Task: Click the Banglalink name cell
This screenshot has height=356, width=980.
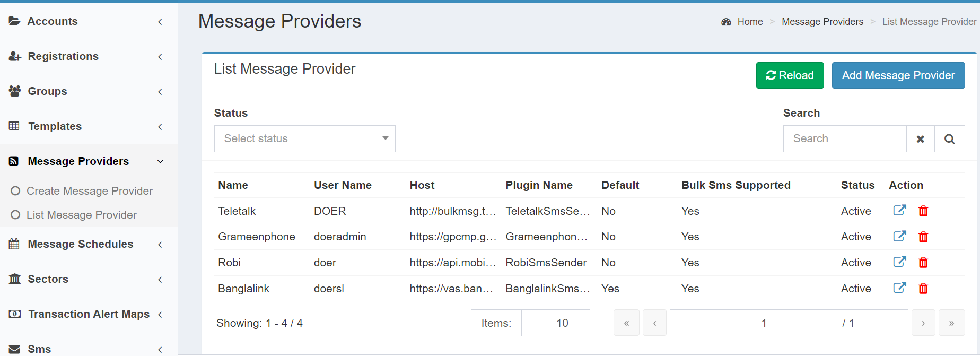Action: pos(243,289)
